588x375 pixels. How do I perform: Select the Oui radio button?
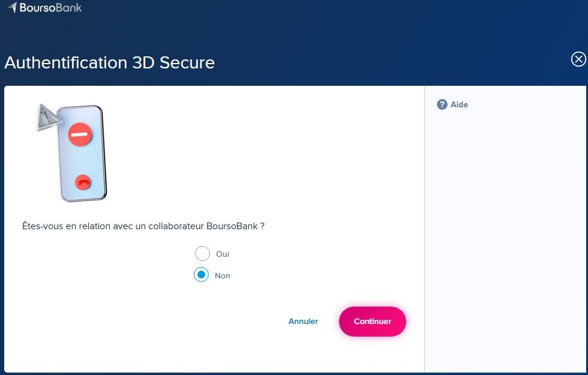pyautogui.click(x=202, y=254)
